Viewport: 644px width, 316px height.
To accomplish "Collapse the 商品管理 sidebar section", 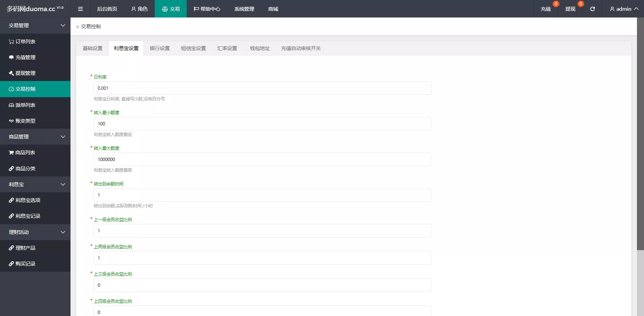I will [x=62, y=137].
